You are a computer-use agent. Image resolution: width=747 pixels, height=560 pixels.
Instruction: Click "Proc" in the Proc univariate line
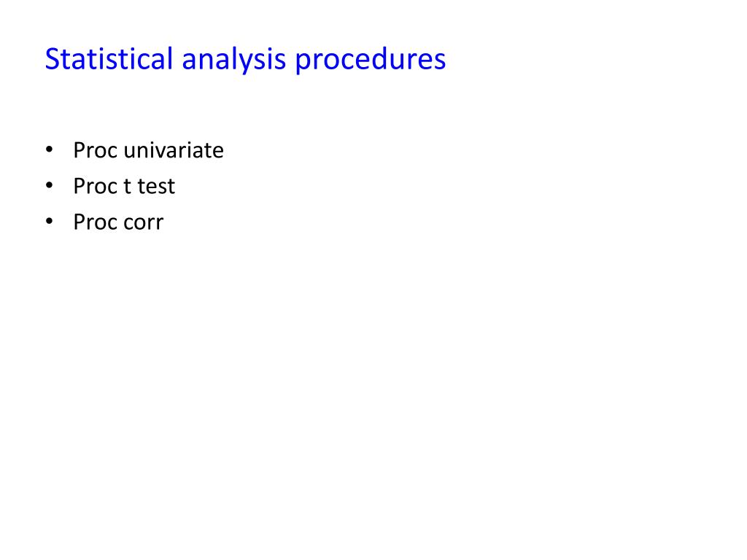pyautogui.click(x=96, y=150)
